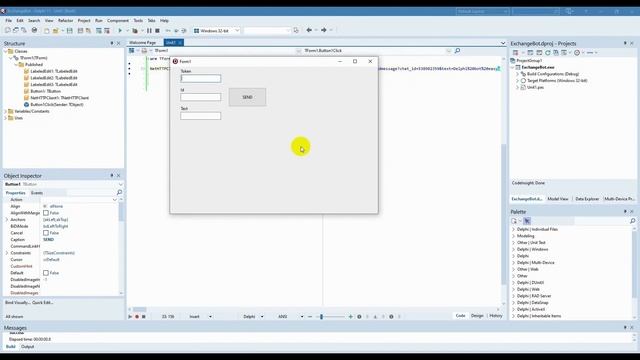Click the macro play triangle in the editor status bar
Screen dimensions: 640x360
point(130,316)
